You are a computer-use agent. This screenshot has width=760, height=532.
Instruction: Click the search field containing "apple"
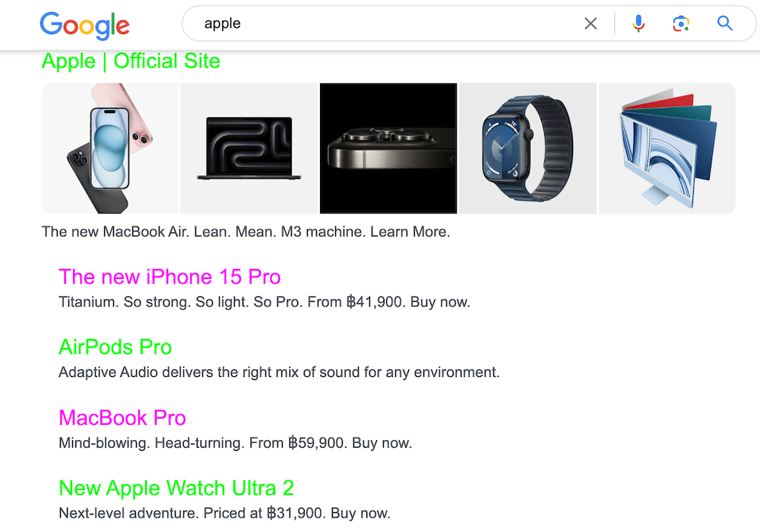(x=380, y=24)
